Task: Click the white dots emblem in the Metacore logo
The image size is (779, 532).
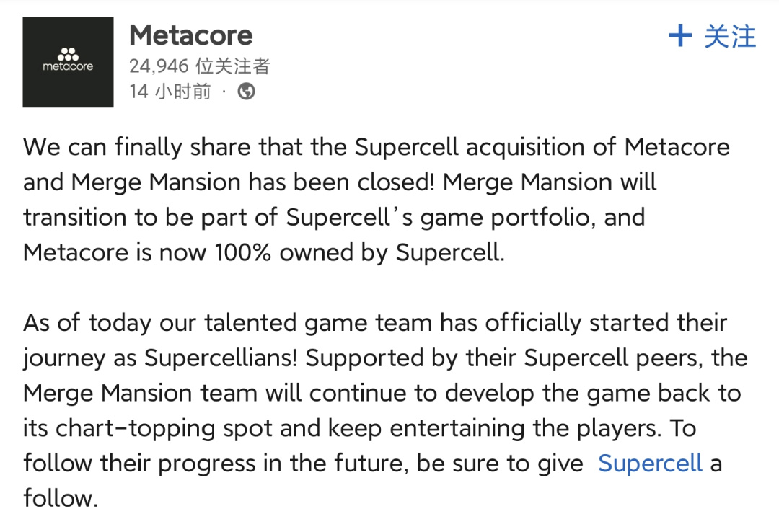Action: 68,53
